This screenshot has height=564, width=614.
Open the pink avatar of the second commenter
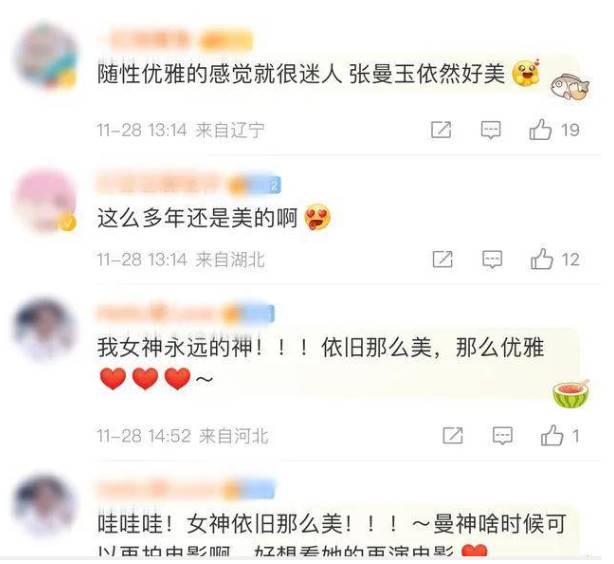tap(45, 200)
